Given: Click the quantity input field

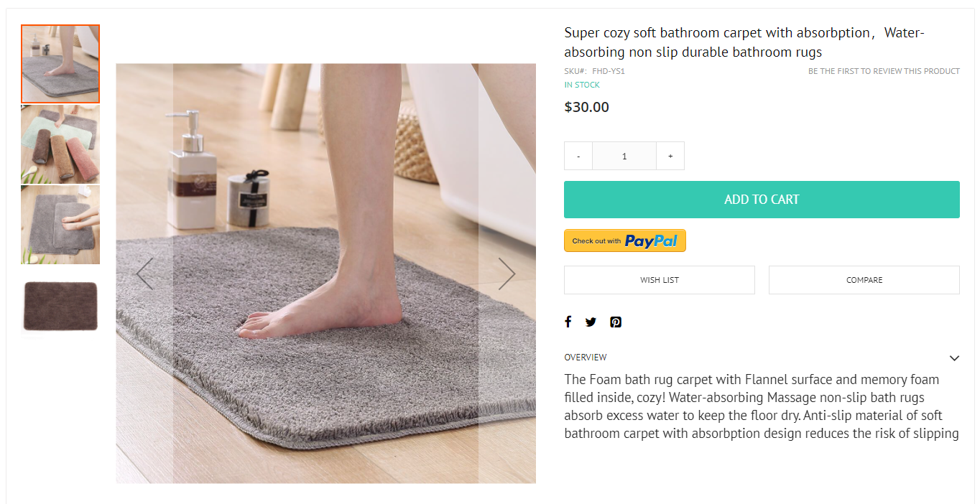Looking at the screenshot, I should pos(624,156).
